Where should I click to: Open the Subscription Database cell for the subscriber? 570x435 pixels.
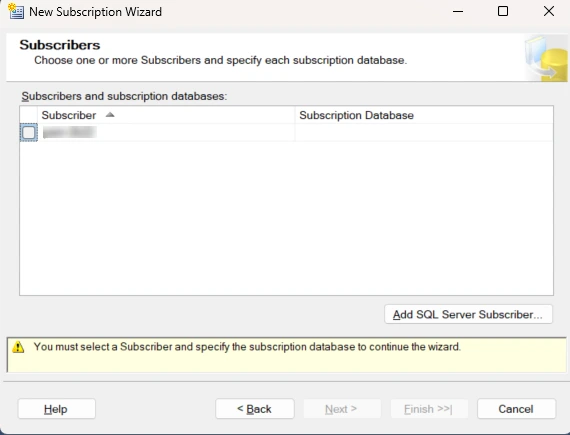pyautogui.click(x=424, y=132)
